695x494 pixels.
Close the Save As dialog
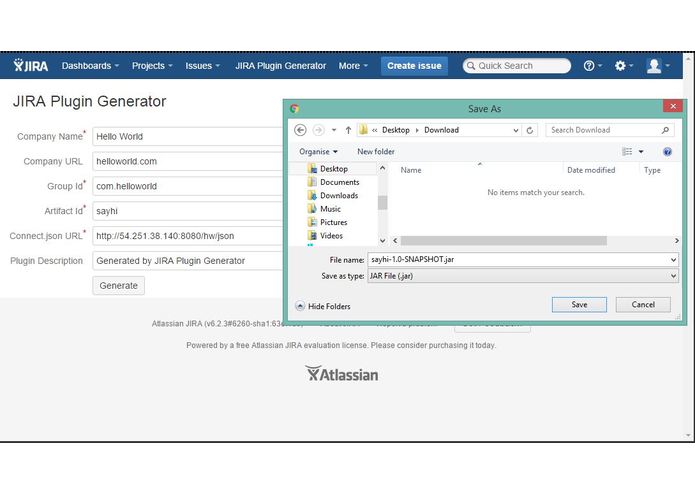(x=673, y=106)
